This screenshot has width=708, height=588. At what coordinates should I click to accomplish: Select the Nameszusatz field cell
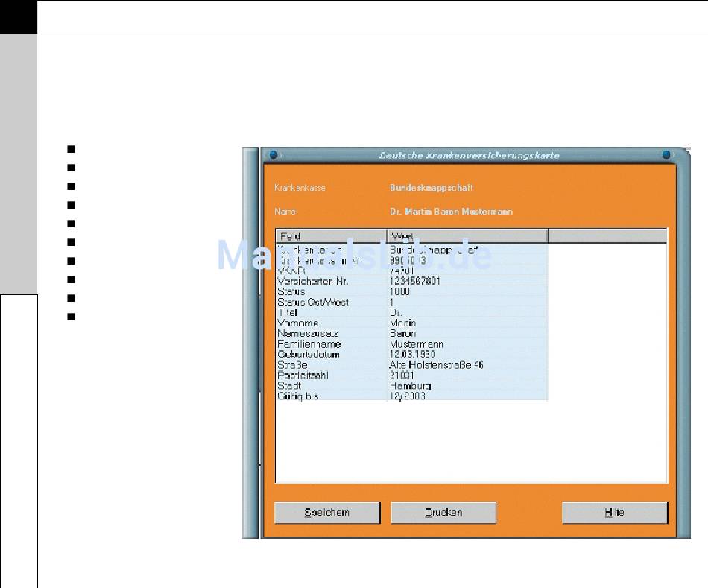tap(308, 333)
